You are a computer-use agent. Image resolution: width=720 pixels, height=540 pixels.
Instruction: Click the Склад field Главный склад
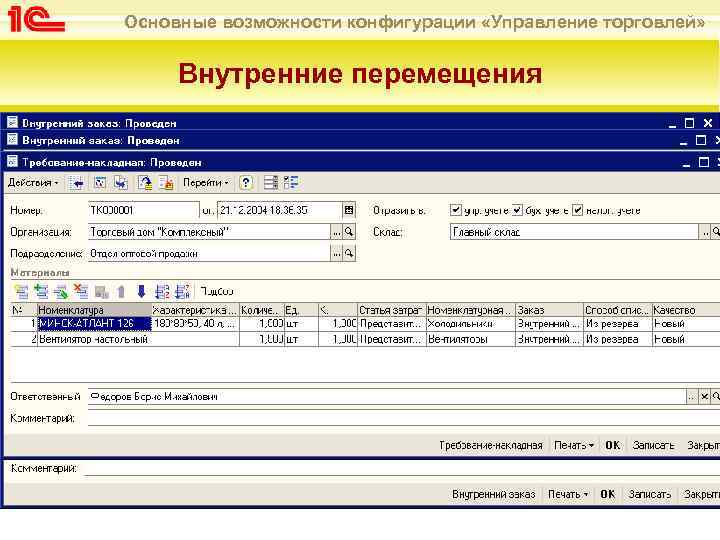[x=574, y=232]
